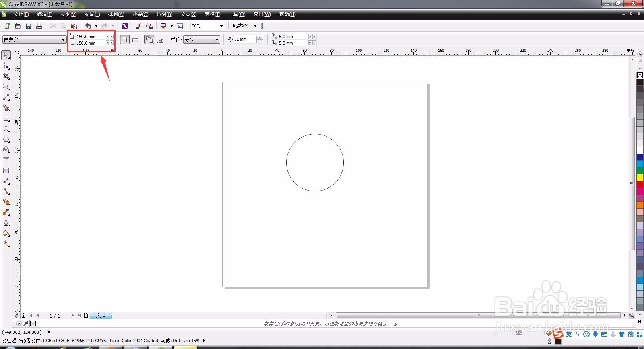Select the Ellipse tool
The width and height of the screenshot is (644, 349).
click(6, 129)
